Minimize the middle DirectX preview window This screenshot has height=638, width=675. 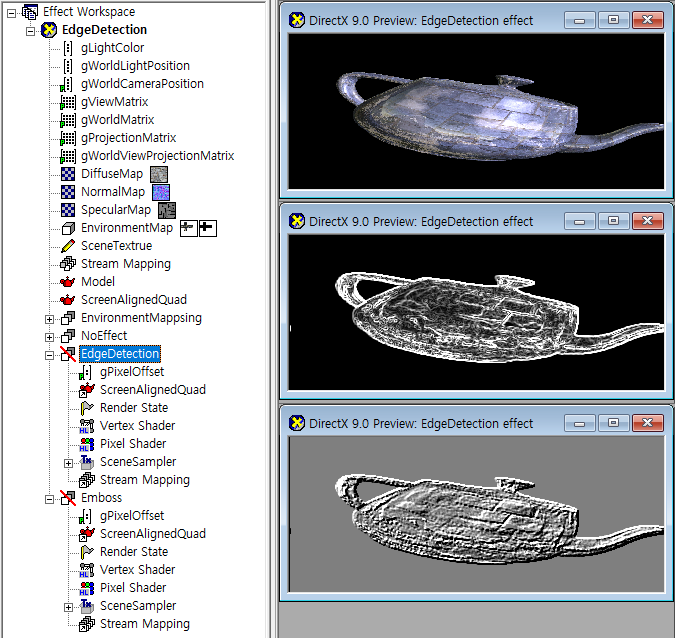click(579, 221)
